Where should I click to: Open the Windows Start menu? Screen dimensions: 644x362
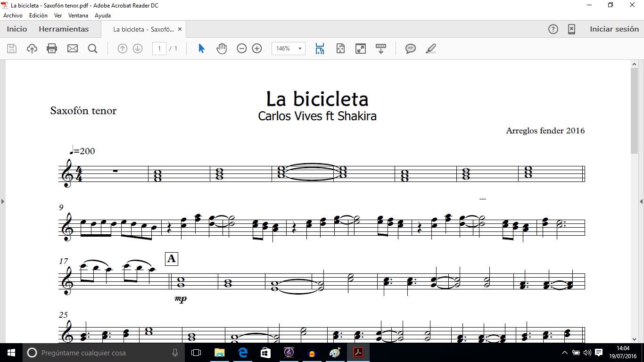(x=11, y=353)
